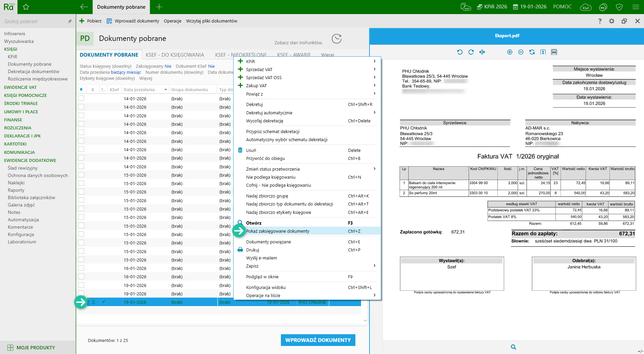Image resolution: width=644 pixels, height=354 pixels.
Task: Click the bieżący miesiąc filter link
Action: click(x=126, y=72)
